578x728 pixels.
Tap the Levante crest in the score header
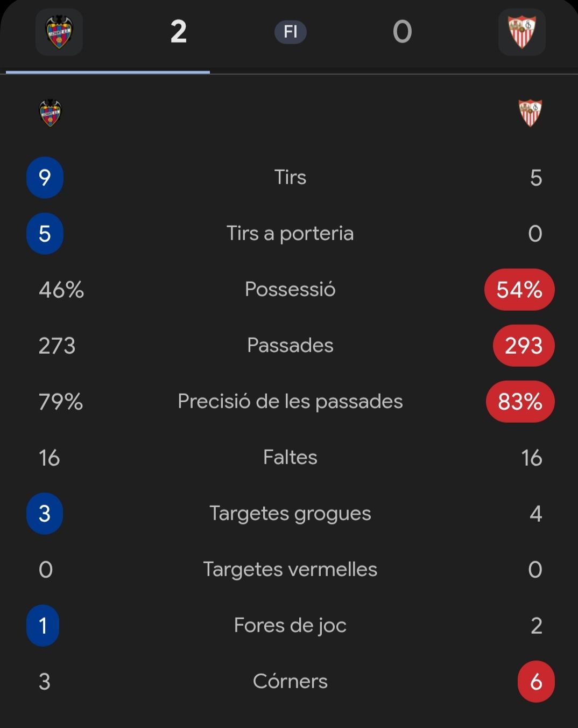pyautogui.click(x=59, y=32)
